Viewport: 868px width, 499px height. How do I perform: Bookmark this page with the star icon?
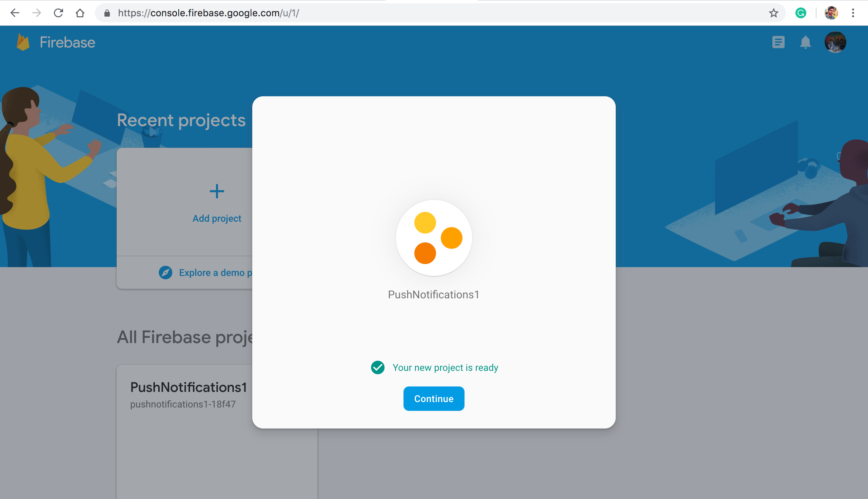coord(773,13)
